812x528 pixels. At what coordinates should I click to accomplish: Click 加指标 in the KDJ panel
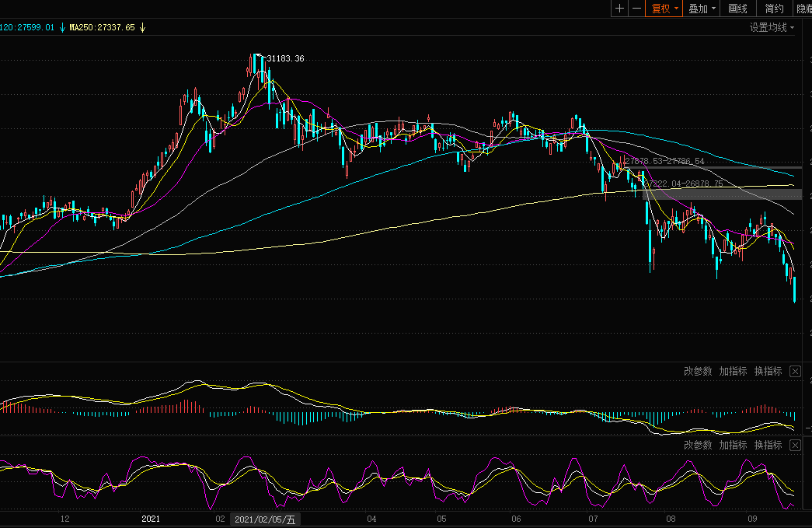[733, 445]
